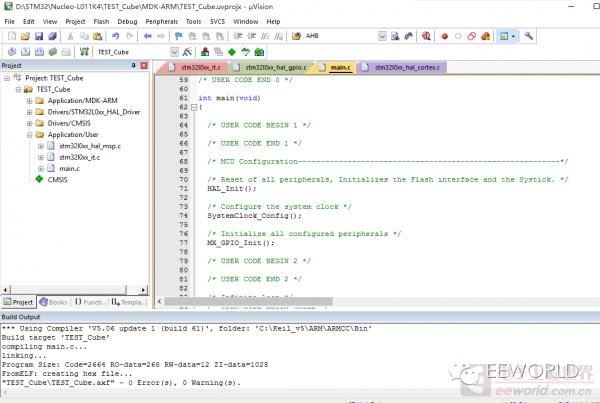
Task: Click Options for Target wand icon
Action: (187, 51)
